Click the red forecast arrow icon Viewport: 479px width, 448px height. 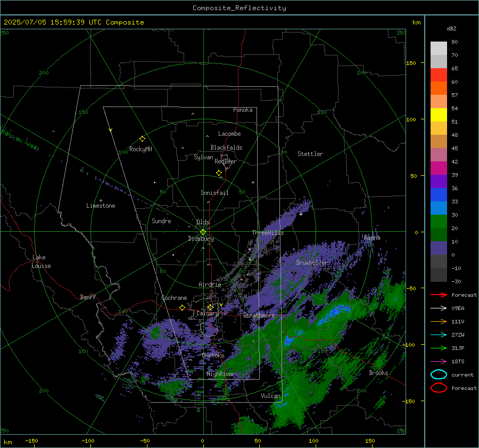point(439,295)
